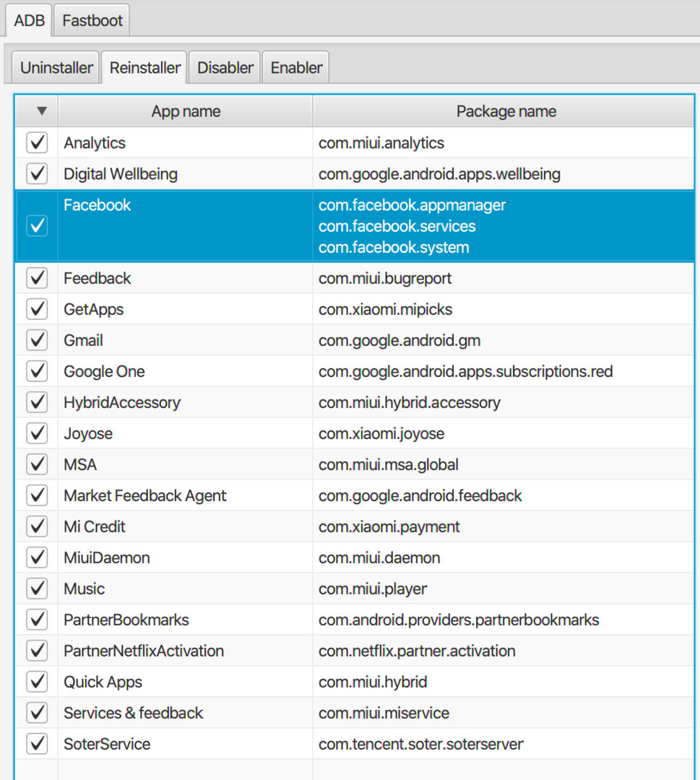Toggle the Quick Apps checkbox
The height and width of the screenshot is (780, 700).
pos(37,682)
